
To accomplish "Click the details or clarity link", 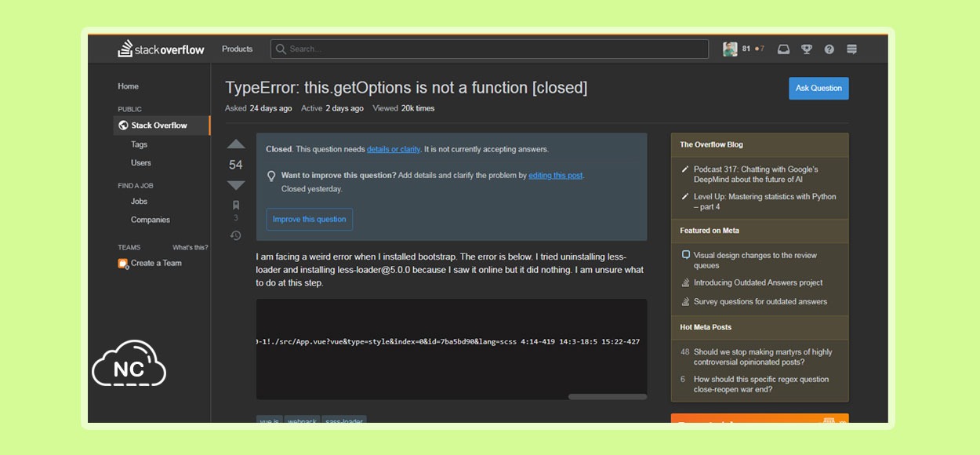I will 394,149.
